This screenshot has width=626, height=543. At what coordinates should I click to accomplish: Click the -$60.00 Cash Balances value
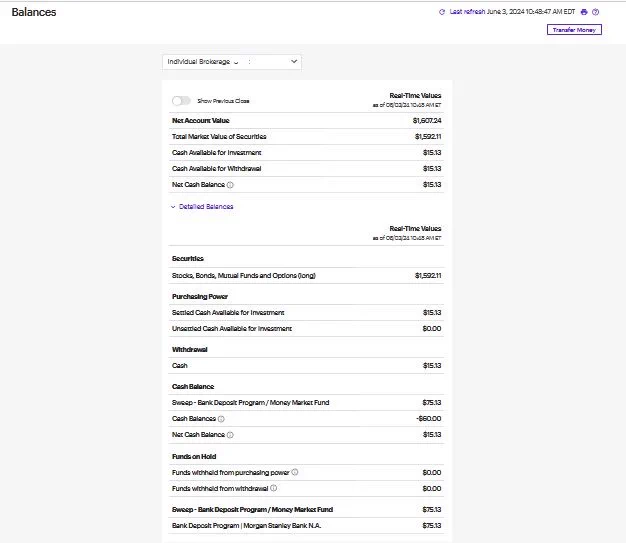428,418
